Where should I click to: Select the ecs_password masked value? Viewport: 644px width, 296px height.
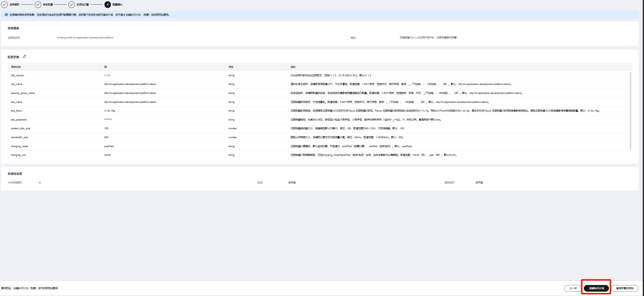pyautogui.click(x=108, y=119)
